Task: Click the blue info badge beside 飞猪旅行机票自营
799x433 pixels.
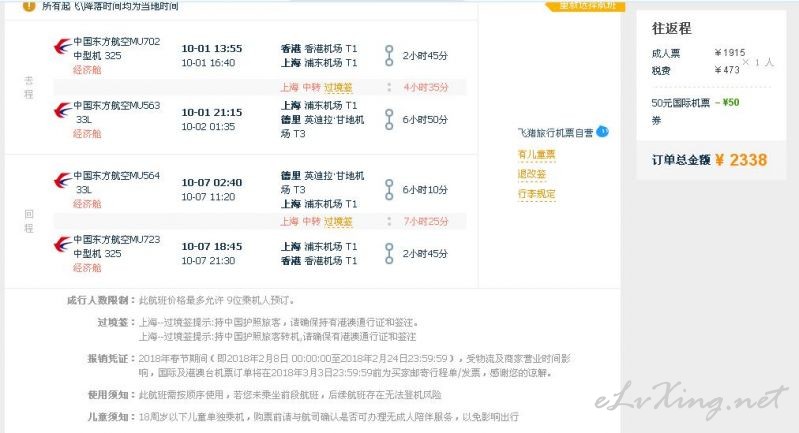Action: point(602,131)
